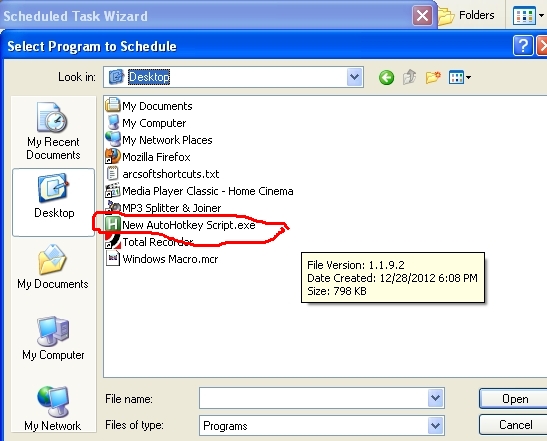547x441 pixels.
Task: Select arcsoftshortcuts.txt file
Action: pos(163,174)
